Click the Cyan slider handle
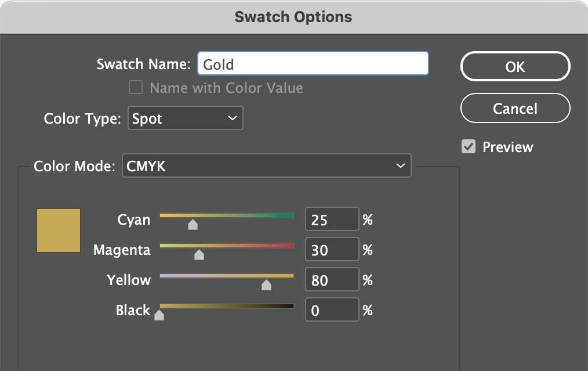Viewport: 588px width, 371px height. (193, 225)
